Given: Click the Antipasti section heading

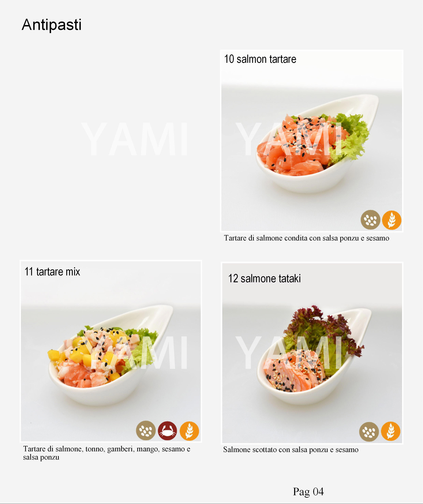Looking at the screenshot, I should point(52,25).
